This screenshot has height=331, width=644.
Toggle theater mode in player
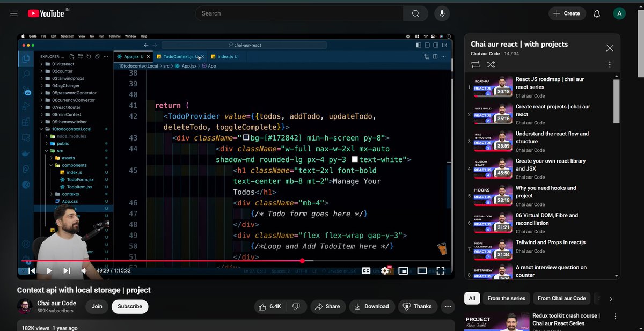pos(422,271)
